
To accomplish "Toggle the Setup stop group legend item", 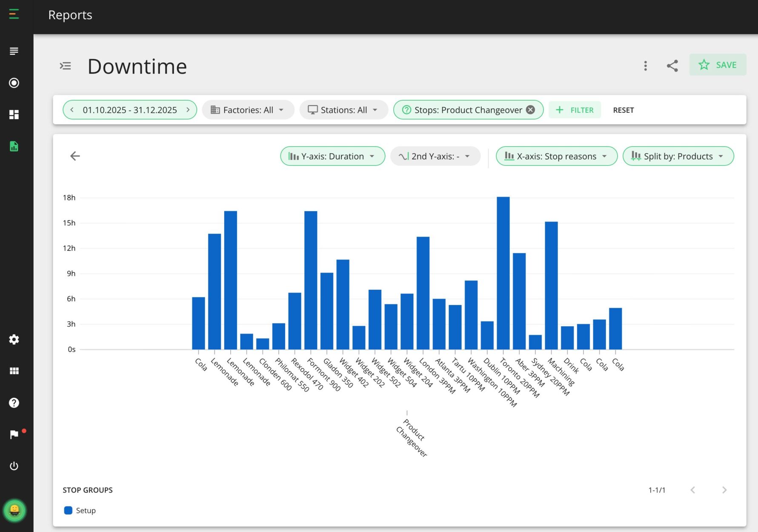I will coord(80,510).
